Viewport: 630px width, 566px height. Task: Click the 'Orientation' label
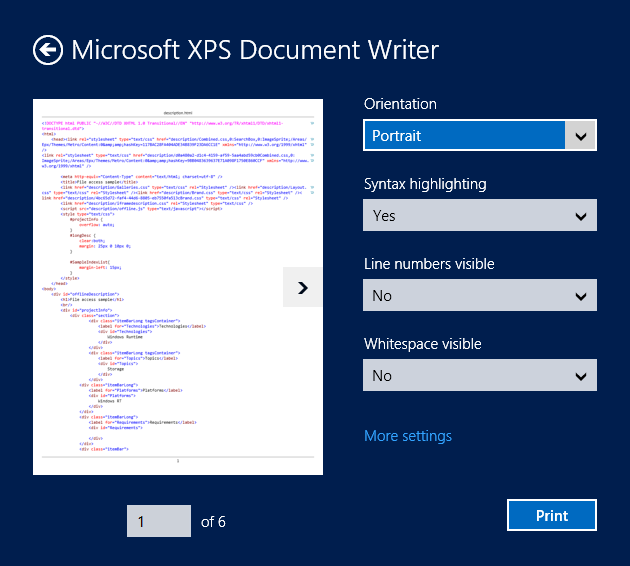[400, 104]
